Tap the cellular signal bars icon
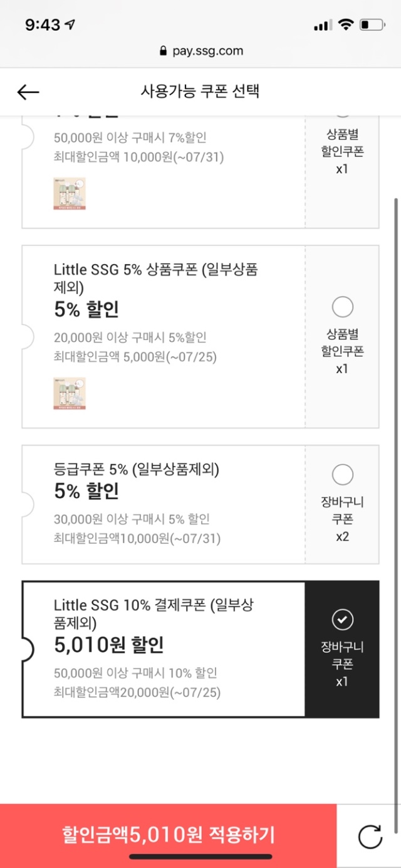Viewport: 401px width, 868px height. [322, 25]
